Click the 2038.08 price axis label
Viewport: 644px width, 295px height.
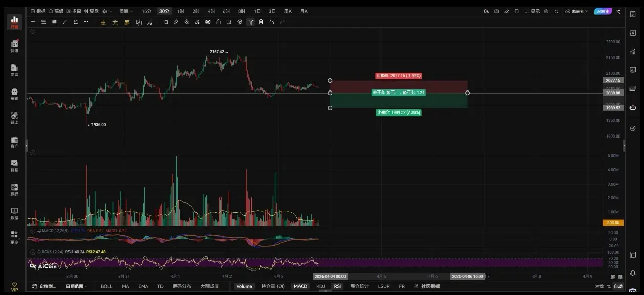(612, 93)
